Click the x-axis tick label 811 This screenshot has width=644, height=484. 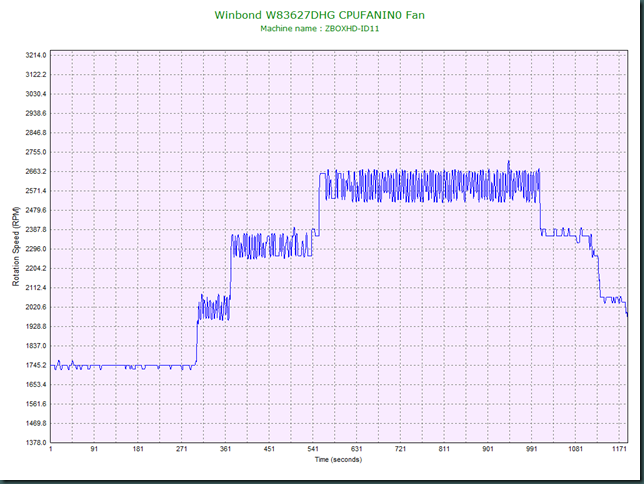pos(444,449)
